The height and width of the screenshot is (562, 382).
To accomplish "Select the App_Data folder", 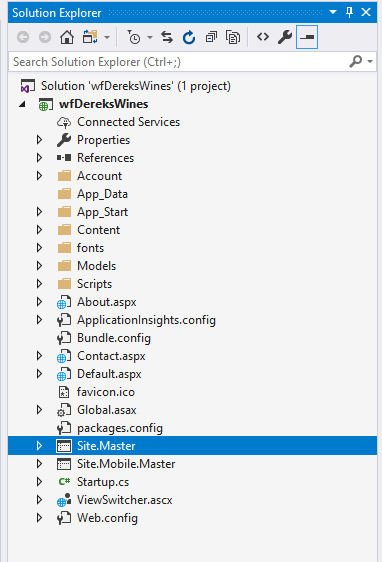I will (x=102, y=194).
